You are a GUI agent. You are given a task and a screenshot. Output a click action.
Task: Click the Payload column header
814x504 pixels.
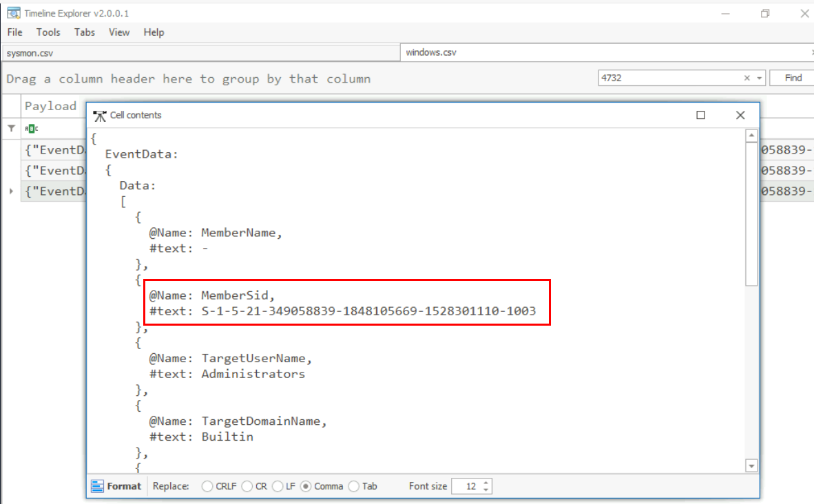50,106
